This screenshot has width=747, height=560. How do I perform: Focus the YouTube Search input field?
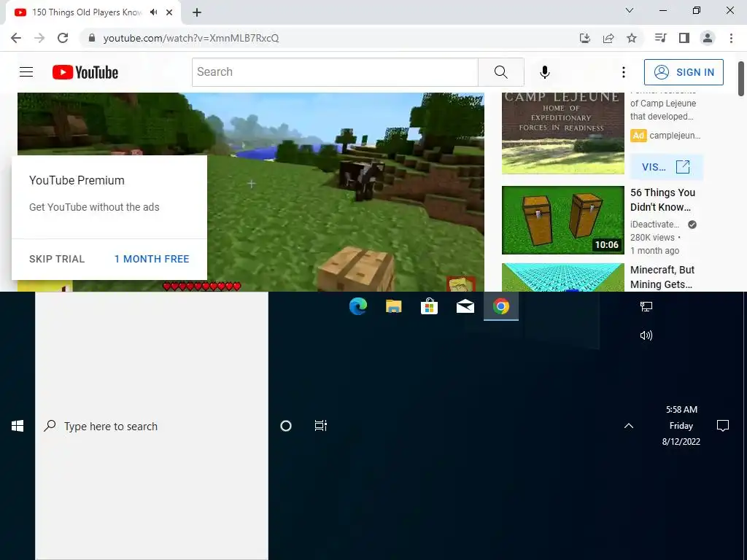click(336, 72)
